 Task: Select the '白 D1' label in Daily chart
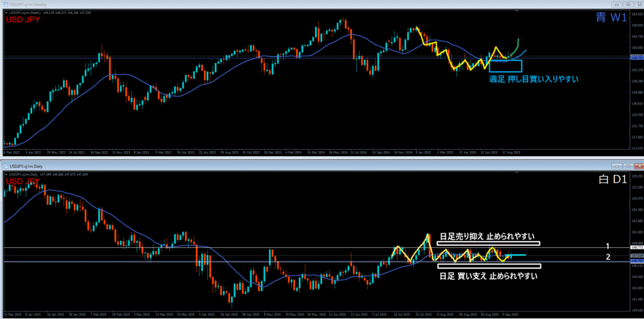click(613, 180)
